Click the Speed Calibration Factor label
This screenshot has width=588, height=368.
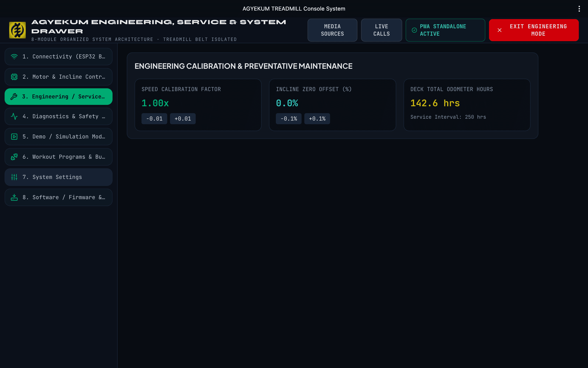click(x=181, y=89)
